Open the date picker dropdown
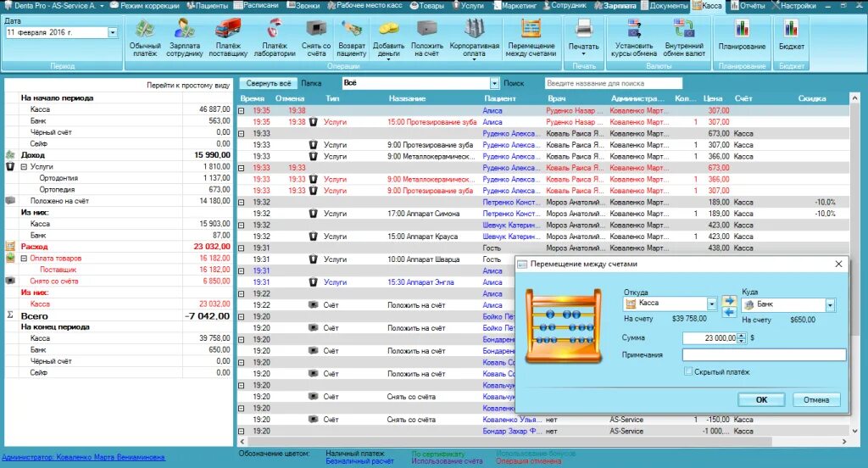 click(113, 33)
